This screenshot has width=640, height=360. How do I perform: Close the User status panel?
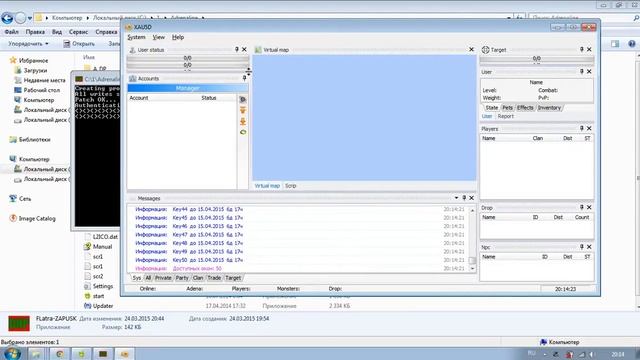(244, 49)
